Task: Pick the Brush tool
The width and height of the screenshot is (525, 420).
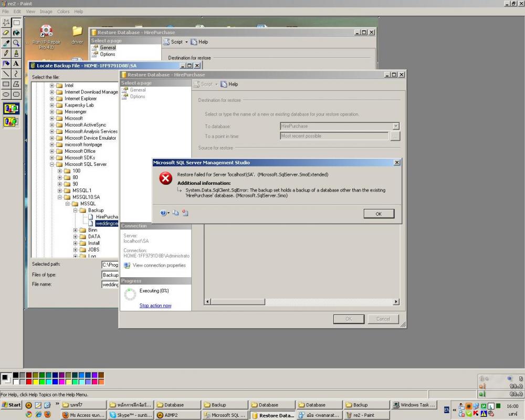Action: click(x=16, y=53)
